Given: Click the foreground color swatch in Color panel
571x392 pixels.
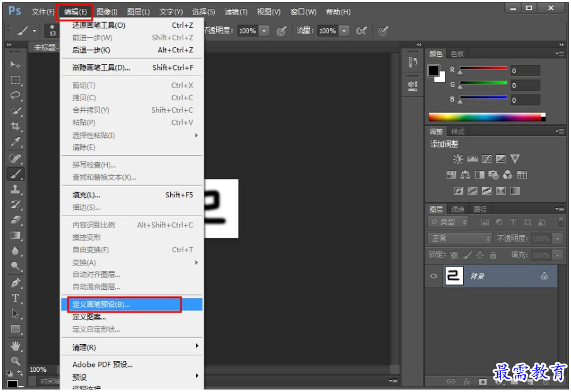Looking at the screenshot, I should (434, 71).
